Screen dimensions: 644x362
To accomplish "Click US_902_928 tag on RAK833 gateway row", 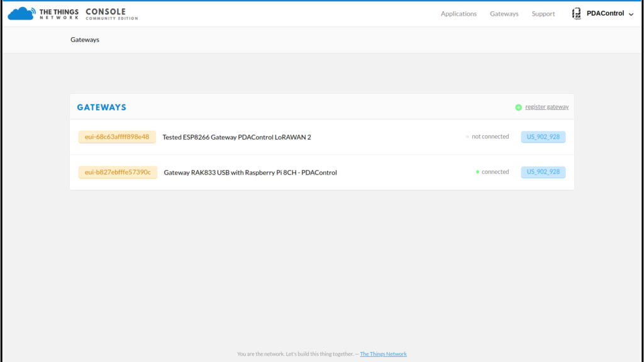I will 543,172.
